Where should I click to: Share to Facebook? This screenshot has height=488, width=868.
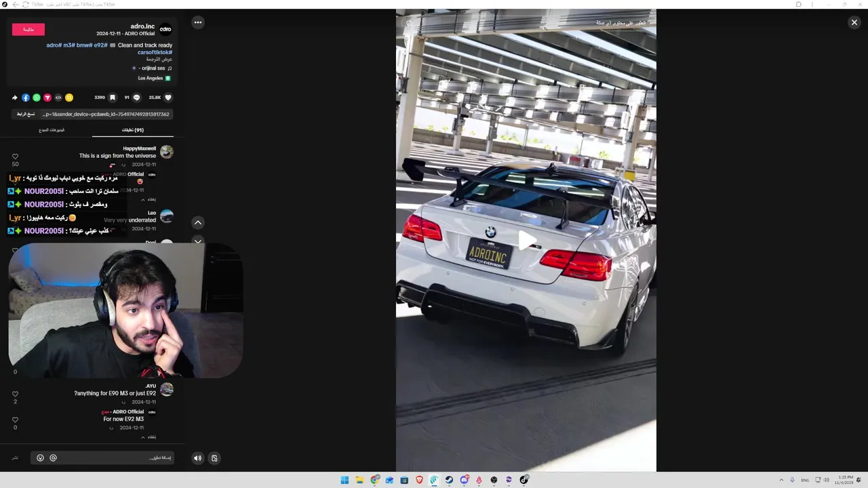pos(26,98)
